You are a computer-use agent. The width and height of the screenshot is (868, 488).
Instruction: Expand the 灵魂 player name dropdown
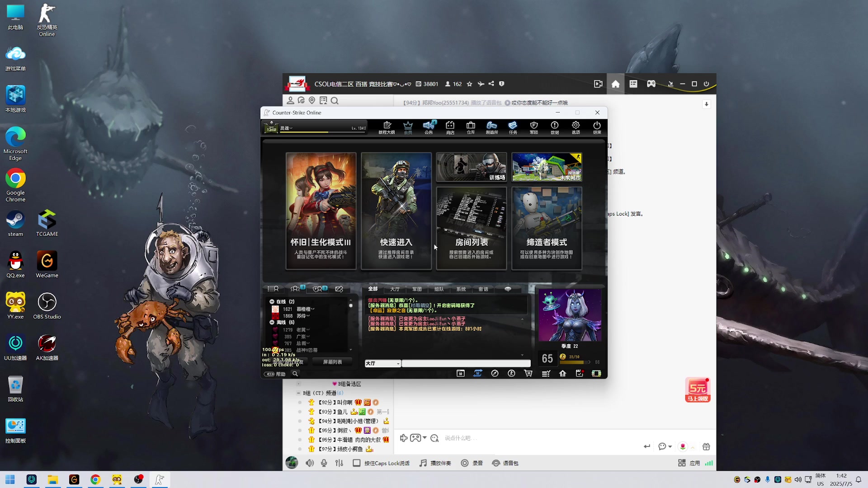tap(291, 128)
